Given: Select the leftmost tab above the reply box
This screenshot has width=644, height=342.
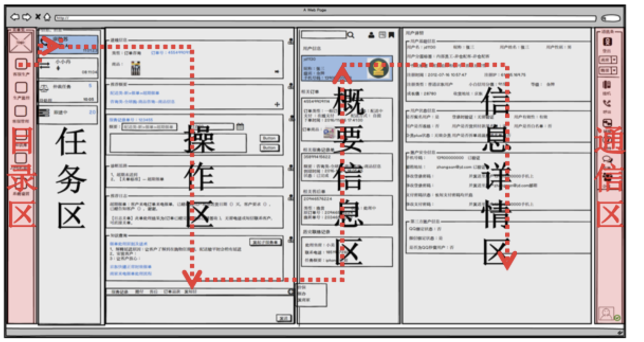Looking at the screenshot, I should (x=120, y=292).
